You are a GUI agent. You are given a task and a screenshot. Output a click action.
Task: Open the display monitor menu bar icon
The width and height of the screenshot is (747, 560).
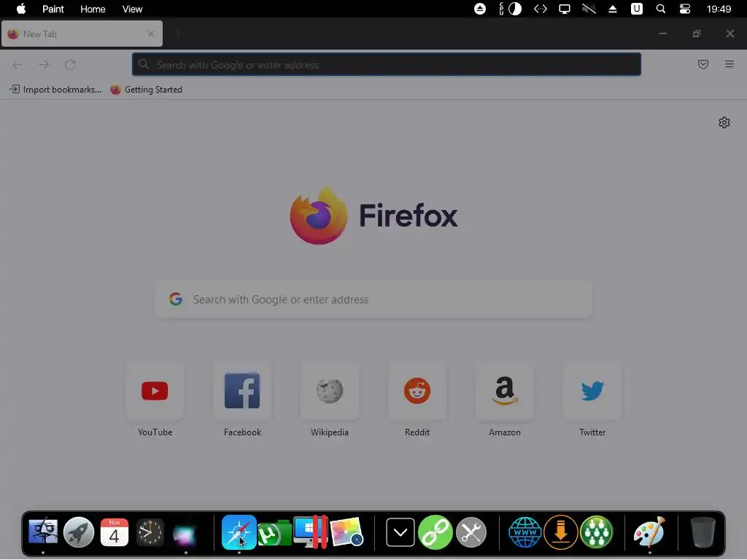coord(565,9)
